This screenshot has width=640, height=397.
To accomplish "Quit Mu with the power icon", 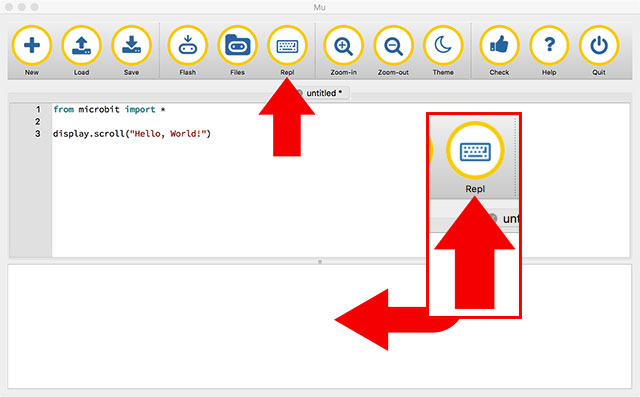I will [599, 45].
